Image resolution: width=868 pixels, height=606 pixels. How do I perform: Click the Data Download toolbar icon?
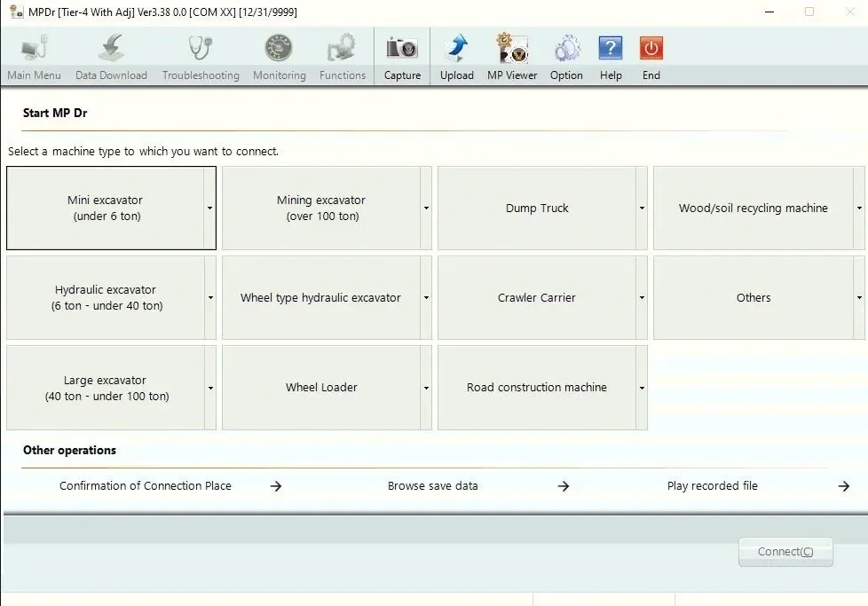[x=111, y=49]
